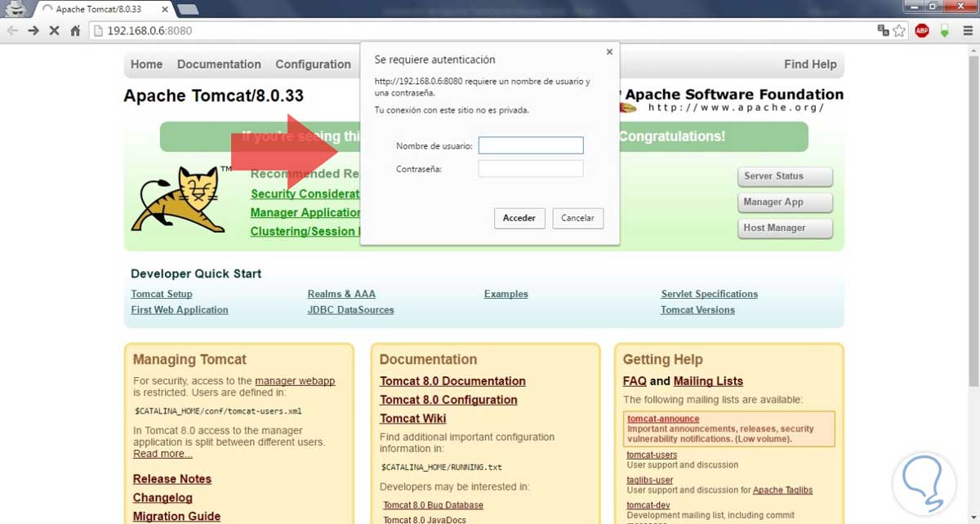The height and width of the screenshot is (524, 980).
Task: Open the Tomcat 8.0 Bug Database link
Action: point(433,505)
